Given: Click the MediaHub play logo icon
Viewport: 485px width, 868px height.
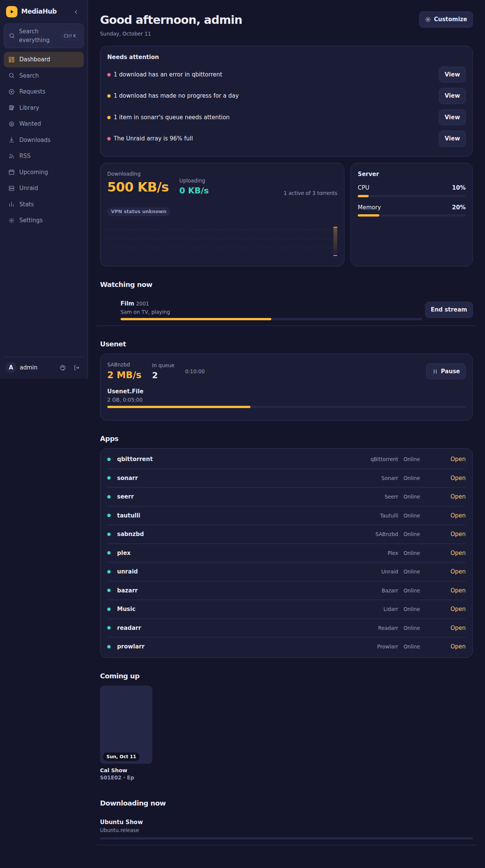Looking at the screenshot, I should pyautogui.click(x=12, y=12).
